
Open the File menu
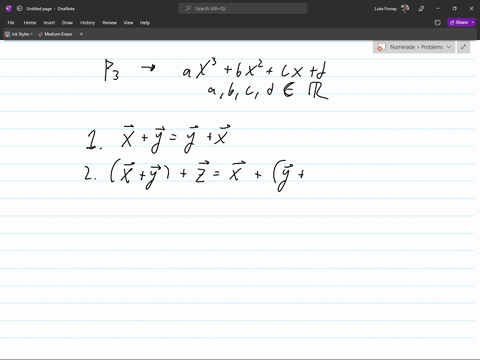tap(11, 23)
